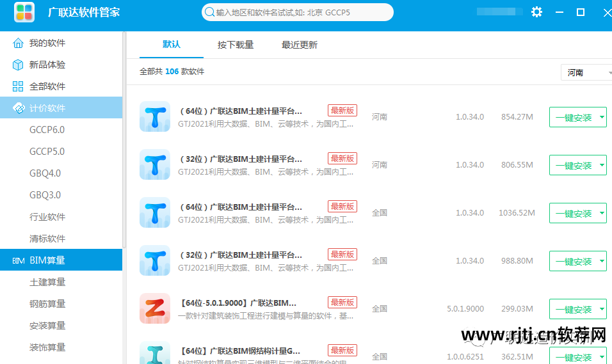Select 行业软件 in the sidebar
Viewport: 612px width, 364px height.
click(47, 217)
